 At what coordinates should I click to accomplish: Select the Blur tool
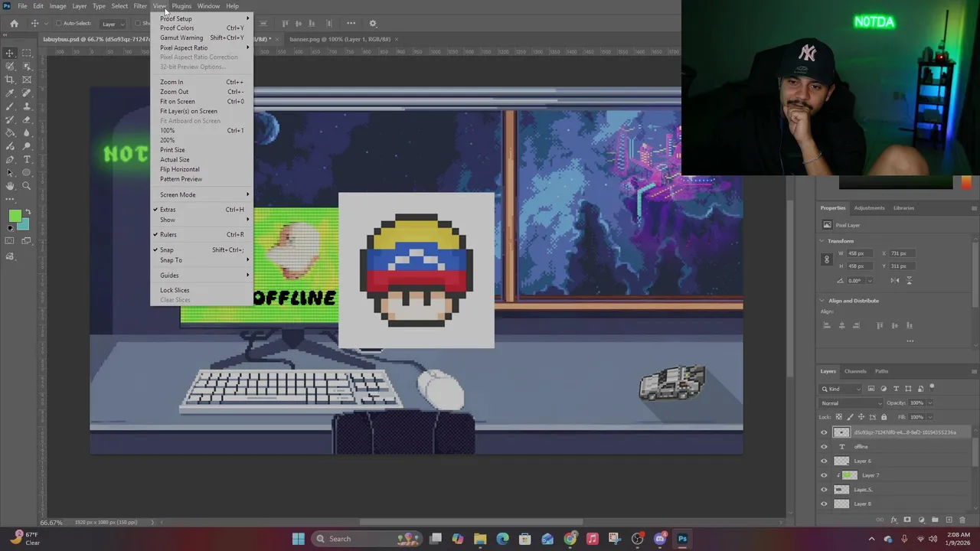[27, 132]
